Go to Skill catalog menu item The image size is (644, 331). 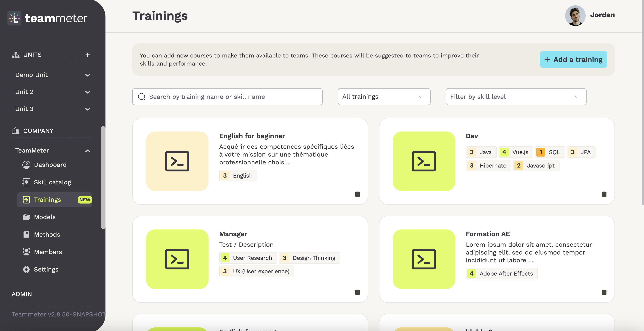pyautogui.click(x=53, y=182)
